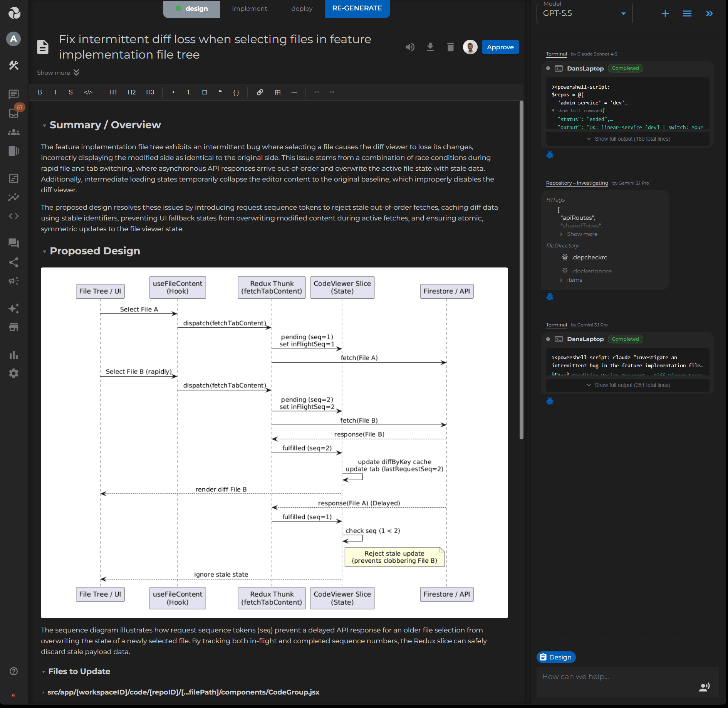The image size is (728, 708).
Task: Insert a code block
Action: (x=236, y=92)
